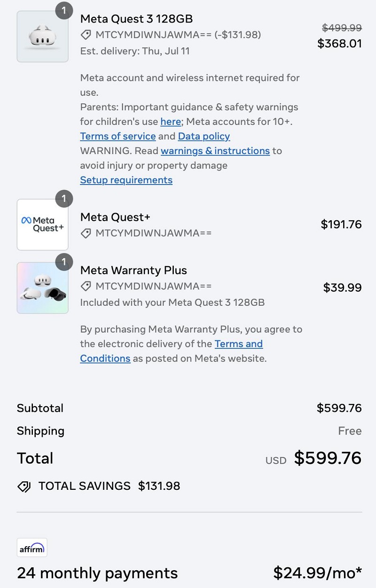This screenshot has height=588, width=376.
Task: Click the Meta Quest+ logo thumbnail
Action: pyautogui.click(x=42, y=224)
